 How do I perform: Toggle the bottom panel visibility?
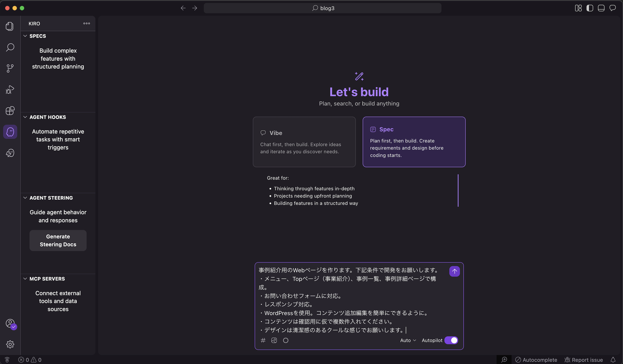pos(601,8)
